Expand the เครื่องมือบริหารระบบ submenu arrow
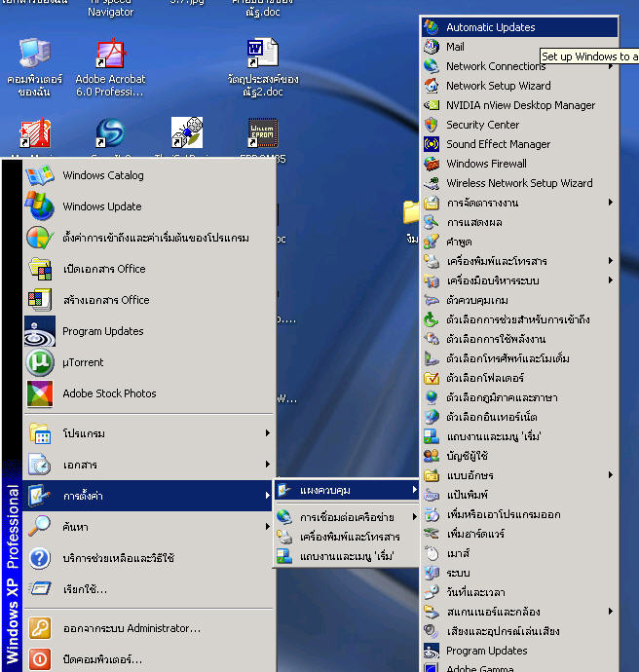This screenshot has width=639, height=672. click(611, 280)
